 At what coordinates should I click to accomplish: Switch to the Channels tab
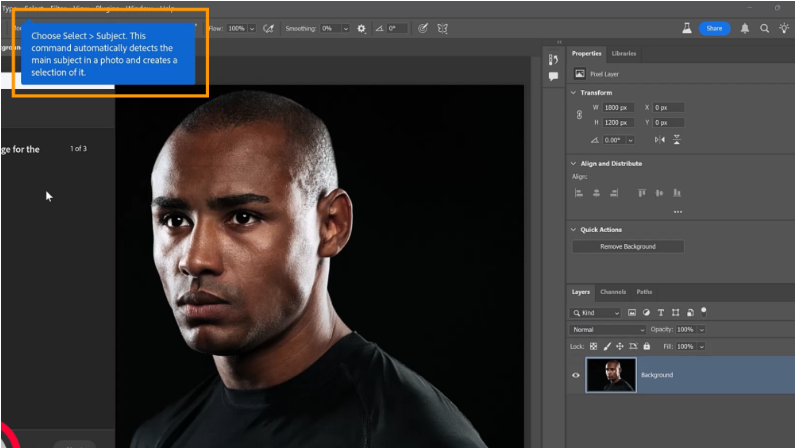tap(613, 292)
